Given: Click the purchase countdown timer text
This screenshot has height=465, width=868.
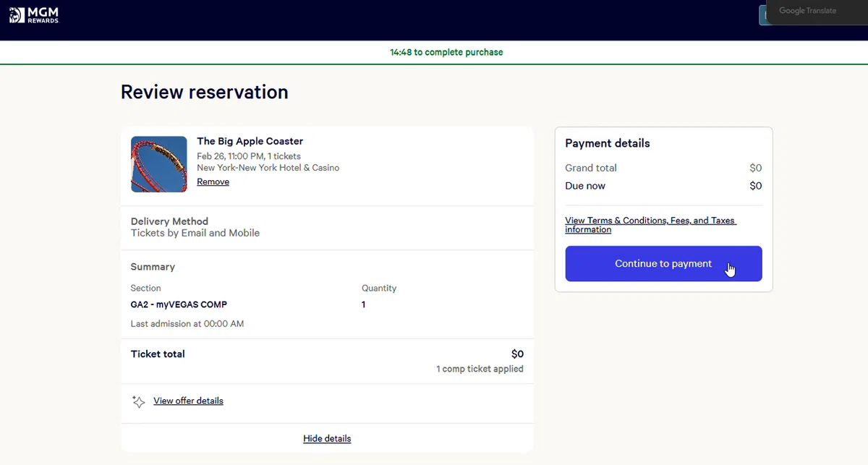Looking at the screenshot, I should coord(446,52).
